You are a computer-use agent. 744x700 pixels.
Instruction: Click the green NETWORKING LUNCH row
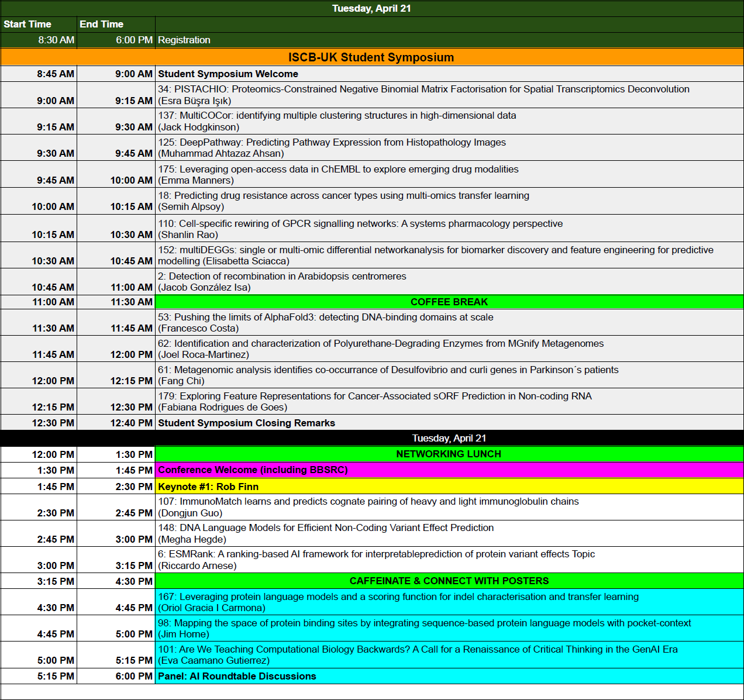[x=449, y=454]
